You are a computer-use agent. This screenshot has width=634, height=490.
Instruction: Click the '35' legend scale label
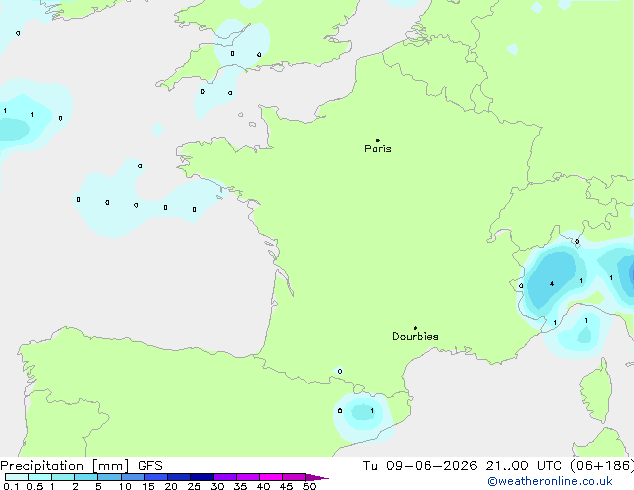click(x=240, y=486)
